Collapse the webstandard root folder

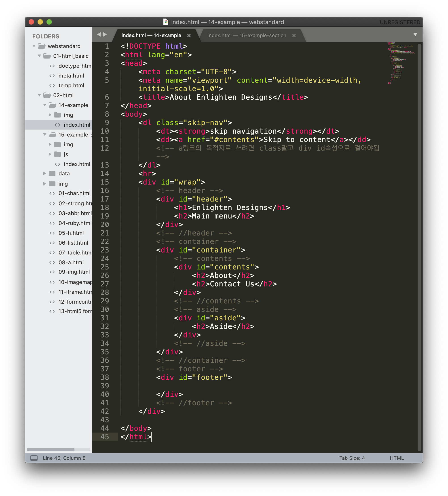34,46
